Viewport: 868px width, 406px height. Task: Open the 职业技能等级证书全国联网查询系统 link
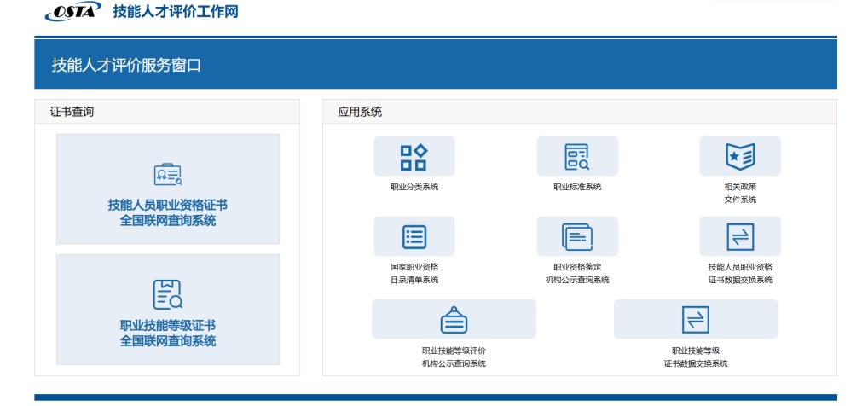click(167, 333)
